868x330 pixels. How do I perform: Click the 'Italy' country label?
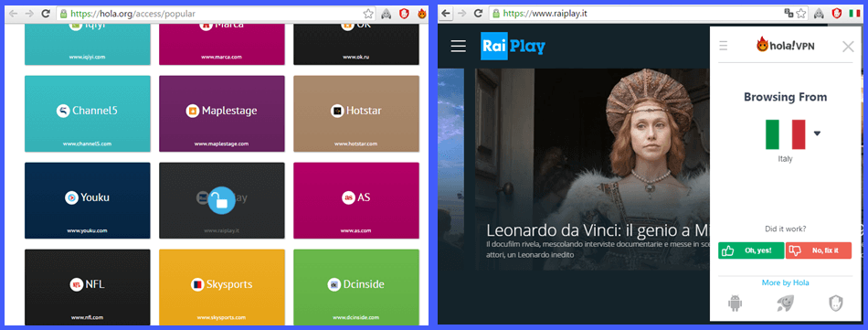(785, 159)
